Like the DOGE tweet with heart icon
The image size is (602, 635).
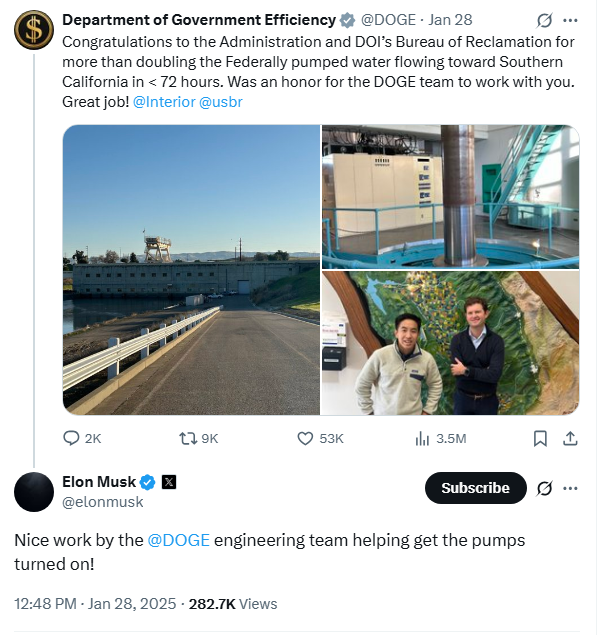click(307, 438)
